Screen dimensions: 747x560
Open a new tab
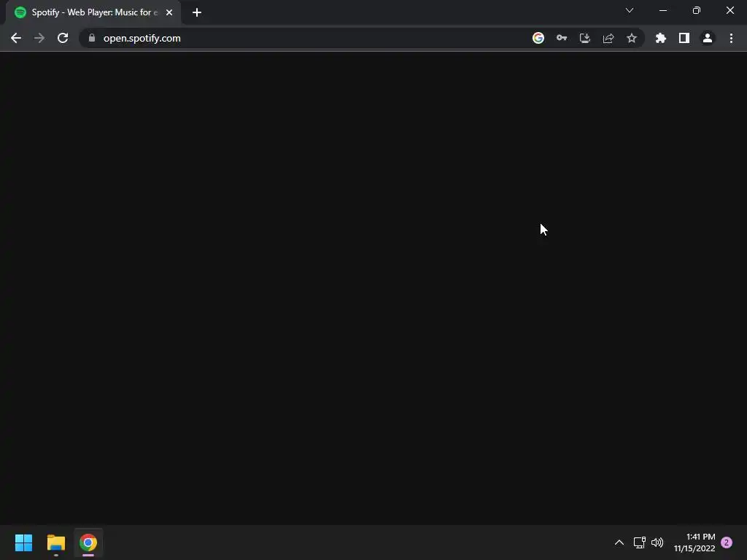(x=197, y=12)
